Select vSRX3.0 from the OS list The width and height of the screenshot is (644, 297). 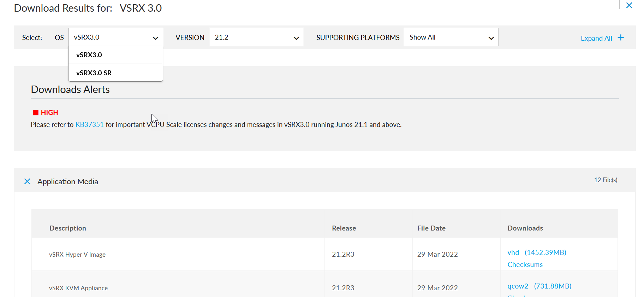pos(89,55)
